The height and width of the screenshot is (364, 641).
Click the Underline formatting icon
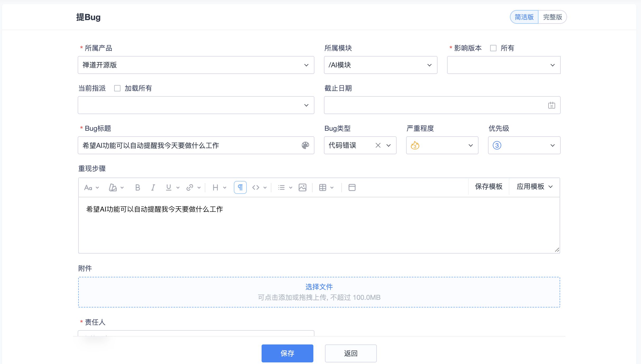tap(169, 188)
